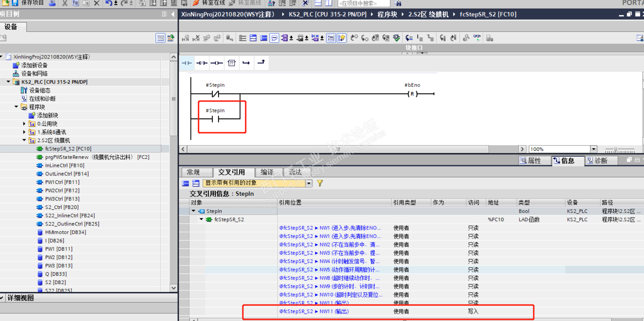Expand the 1.系统&通讯 folder
Screen dimensions: 644x321
24,132
